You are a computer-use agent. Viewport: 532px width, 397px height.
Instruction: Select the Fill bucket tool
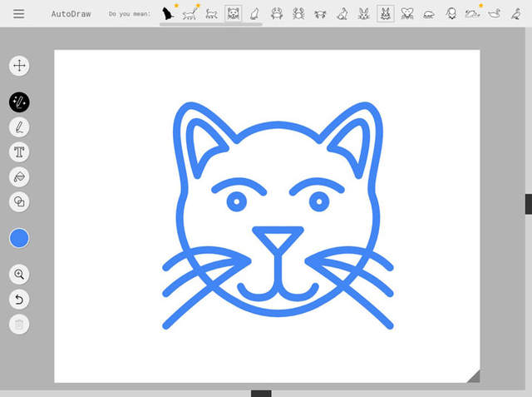point(19,176)
